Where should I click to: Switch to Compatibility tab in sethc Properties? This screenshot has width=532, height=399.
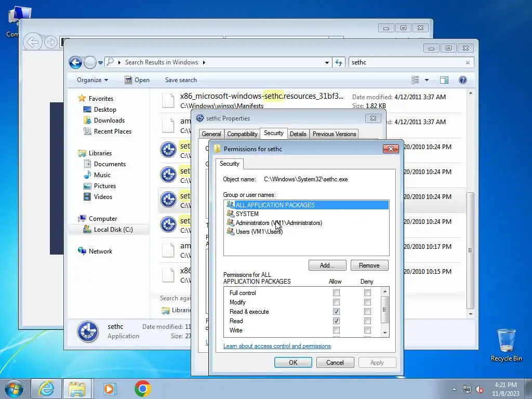click(x=242, y=134)
